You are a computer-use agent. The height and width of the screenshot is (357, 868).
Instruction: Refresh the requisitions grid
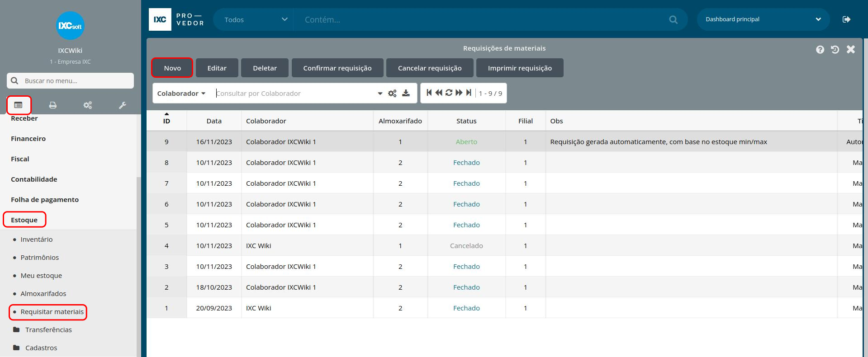click(x=449, y=93)
